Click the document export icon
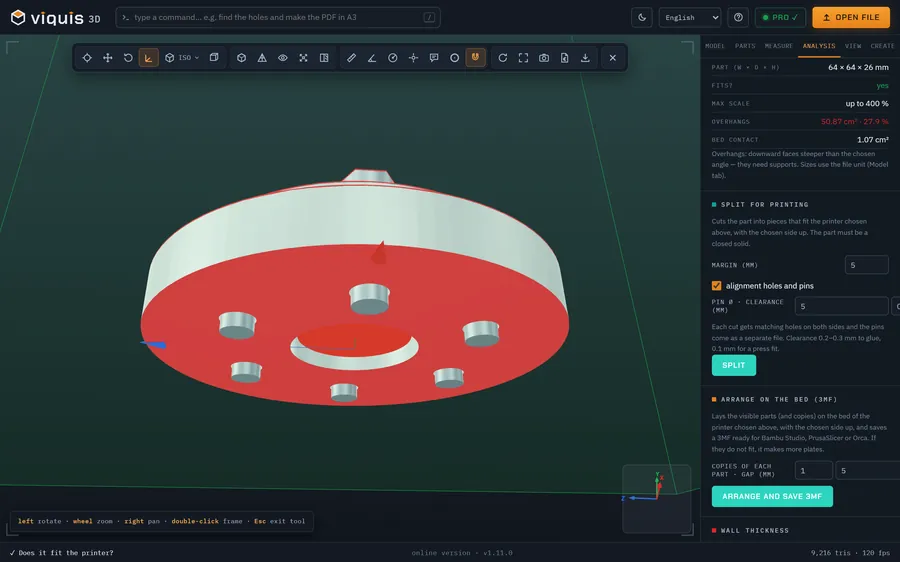This screenshot has height=562, width=900. coord(565,57)
